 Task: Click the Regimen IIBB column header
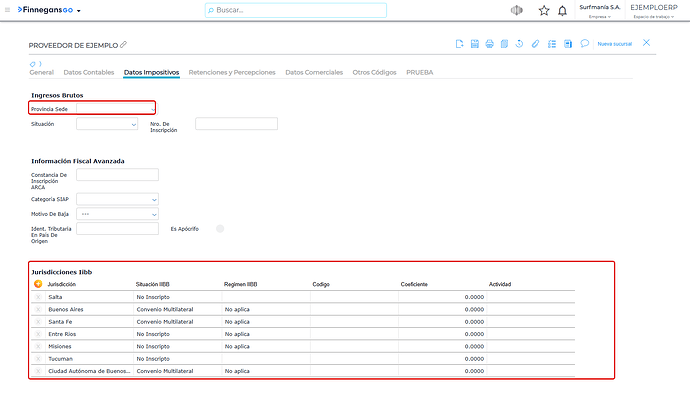click(x=240, y=285)
